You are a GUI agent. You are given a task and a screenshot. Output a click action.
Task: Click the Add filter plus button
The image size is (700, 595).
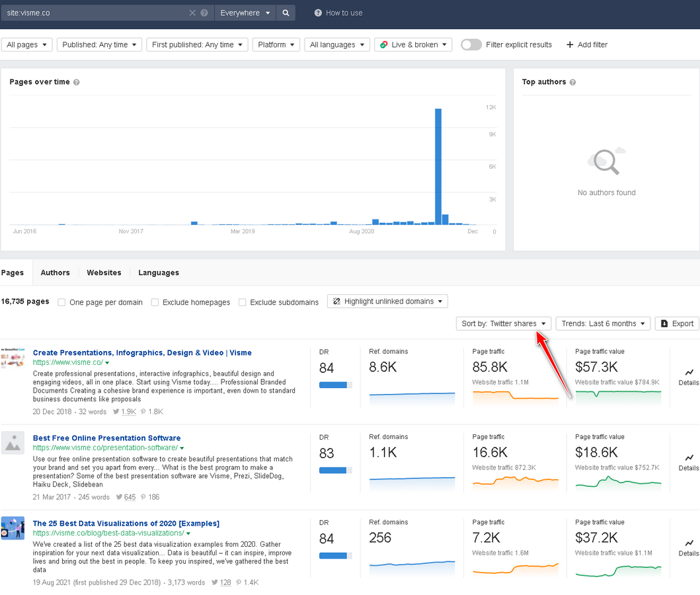click(587, 45)
